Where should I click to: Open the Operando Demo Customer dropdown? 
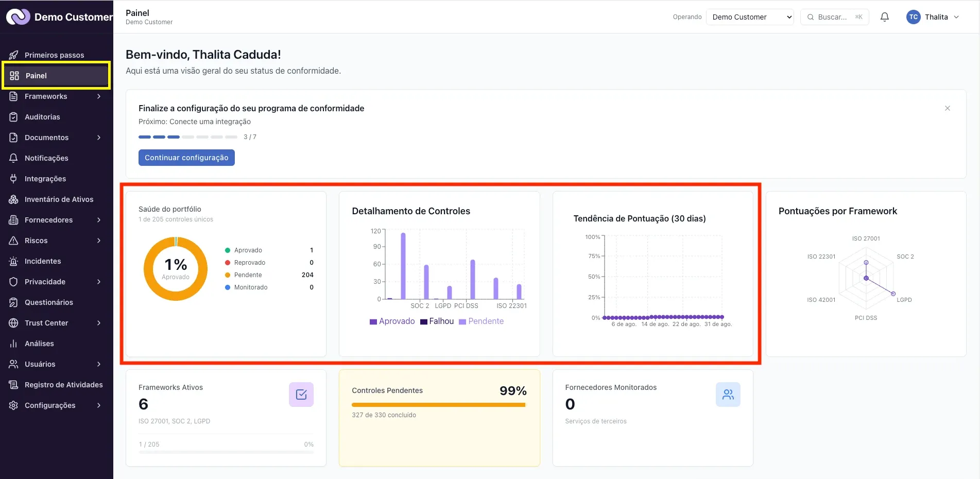750,17
